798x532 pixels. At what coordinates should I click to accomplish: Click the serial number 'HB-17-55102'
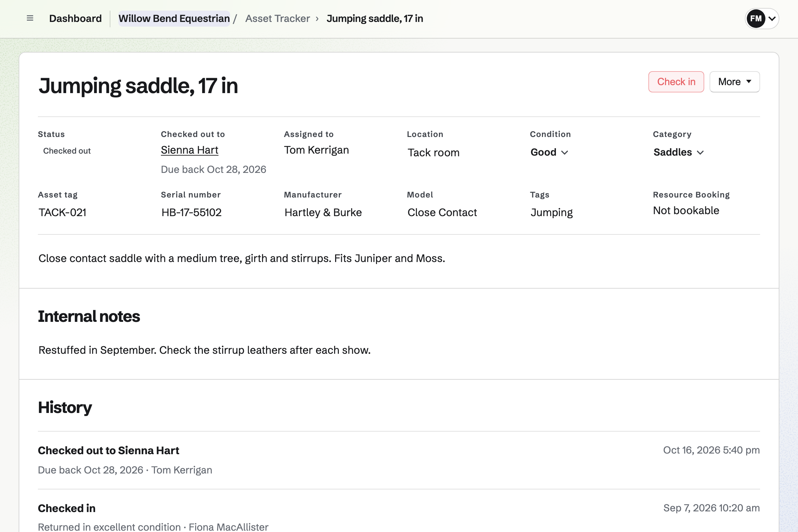(192, 212)
